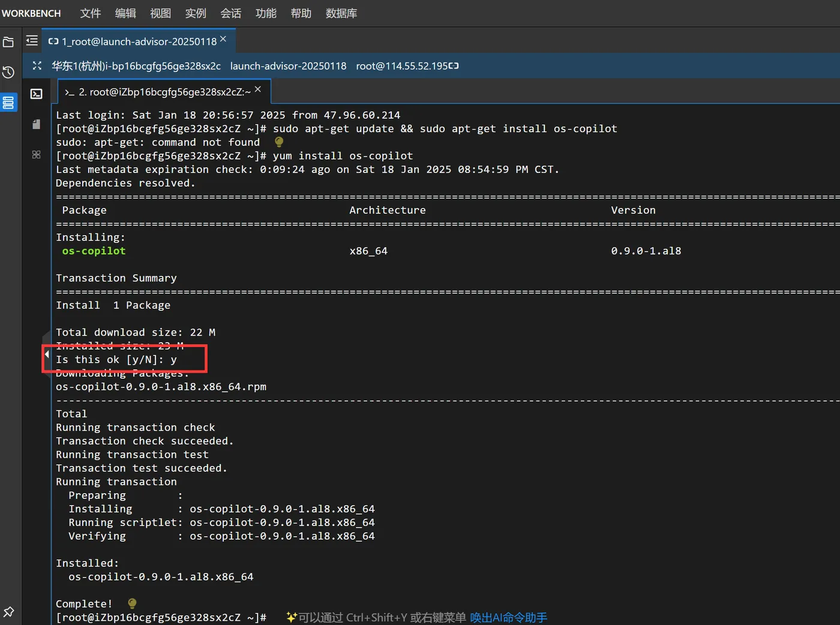Click the Version column header

633,210
